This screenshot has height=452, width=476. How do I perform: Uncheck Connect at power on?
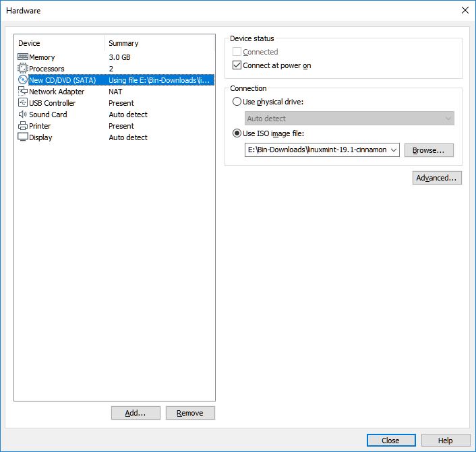pos(237,65)
